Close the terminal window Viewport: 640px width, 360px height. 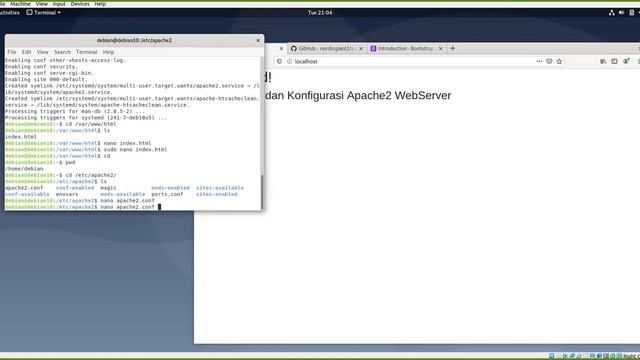(x=258, y=40)
